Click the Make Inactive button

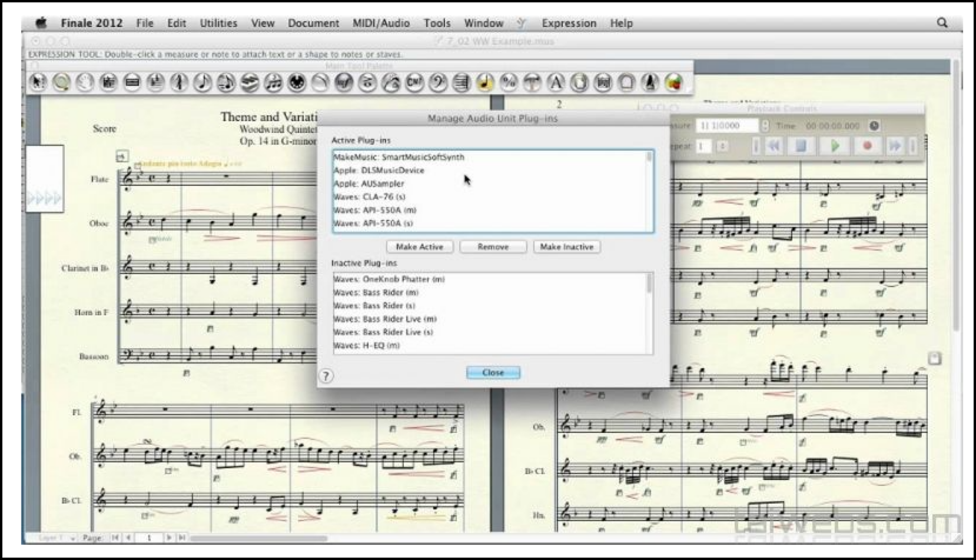pyautogui.click(x=567, y=247)
